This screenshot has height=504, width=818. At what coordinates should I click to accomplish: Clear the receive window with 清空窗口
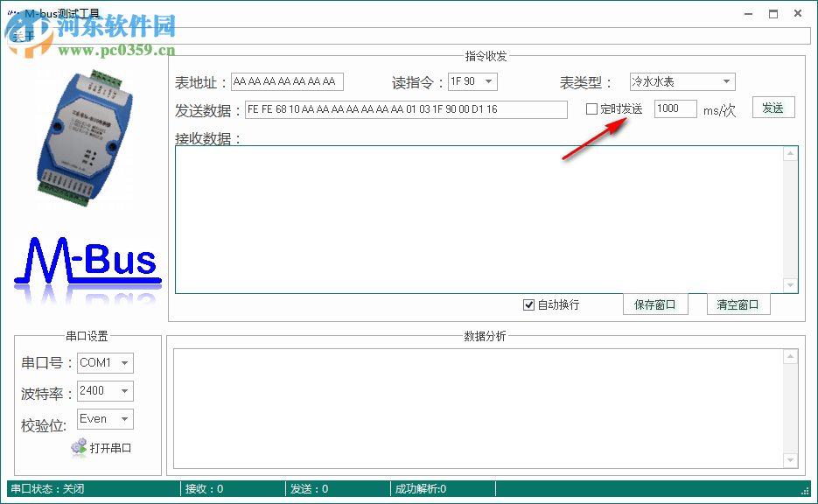[739, 304]
